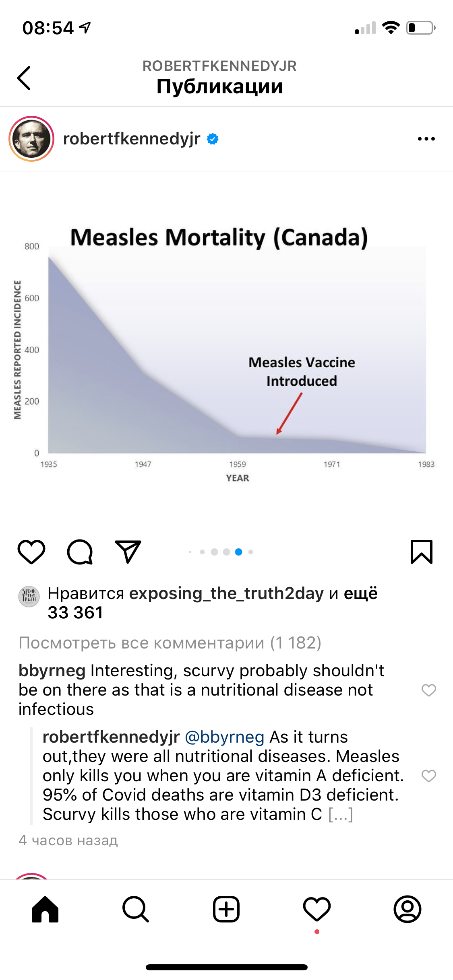Image resolution: width=453 pixels, height=980 pixels.
Task: Open the @bbyrneg mention link
Action: [x=224, y=737]
